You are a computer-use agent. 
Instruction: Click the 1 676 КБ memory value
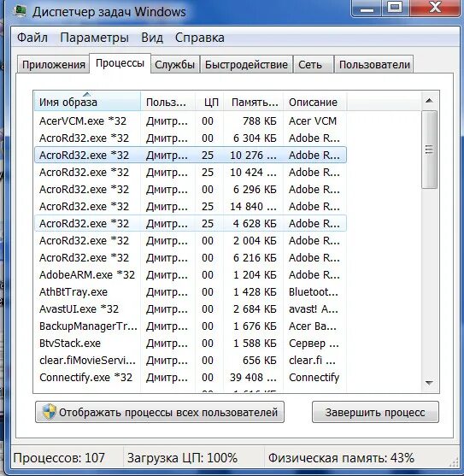(255, 326)
